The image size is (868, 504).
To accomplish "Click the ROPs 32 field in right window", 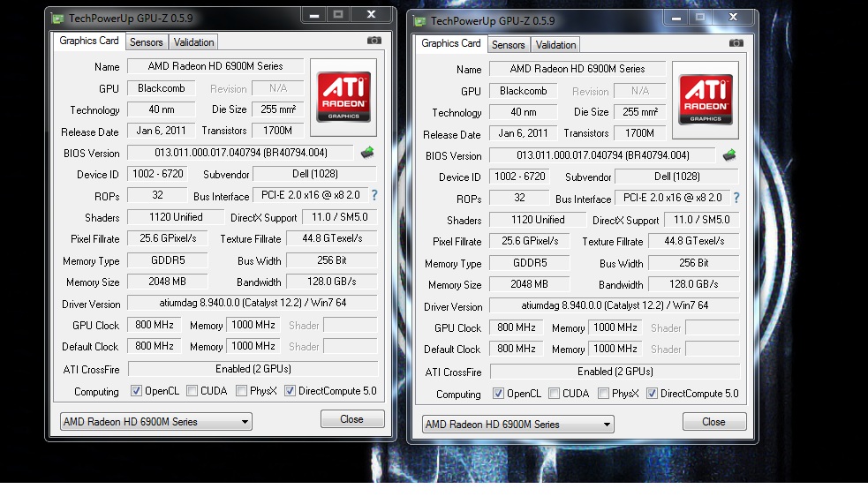I will coord(519,198).
